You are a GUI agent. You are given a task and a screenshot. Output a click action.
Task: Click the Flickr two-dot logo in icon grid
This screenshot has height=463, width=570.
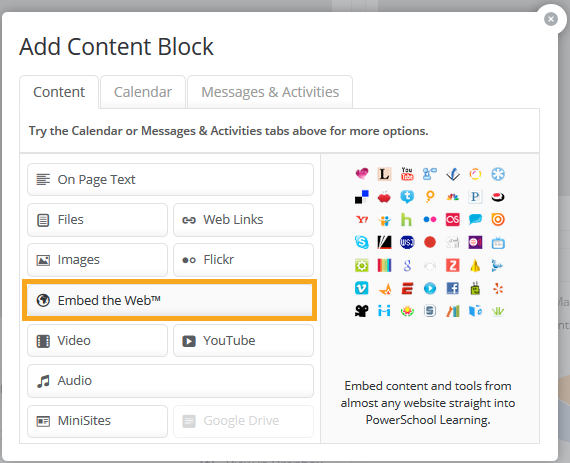coord(430,220)
